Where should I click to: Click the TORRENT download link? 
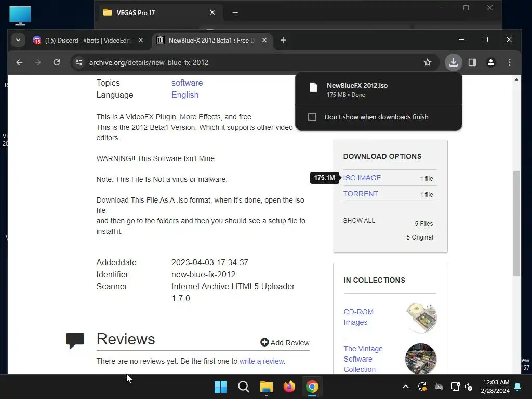click(x=361, y=194)
